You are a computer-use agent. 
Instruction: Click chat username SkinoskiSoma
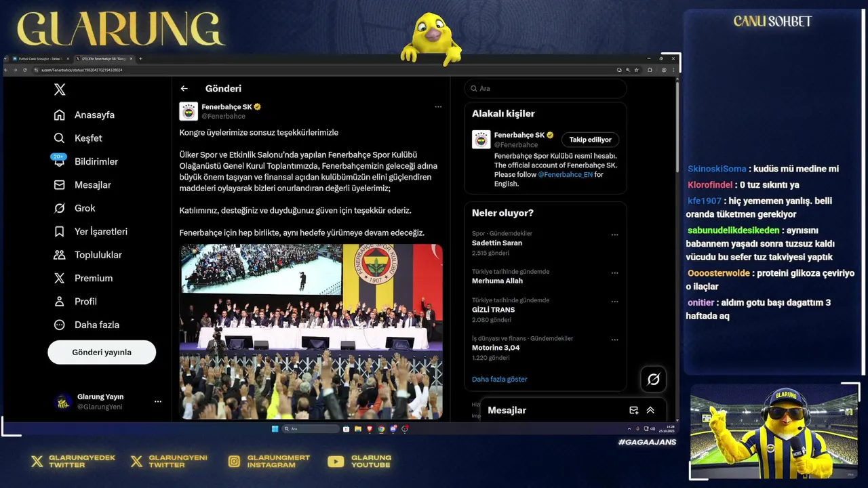717,169
